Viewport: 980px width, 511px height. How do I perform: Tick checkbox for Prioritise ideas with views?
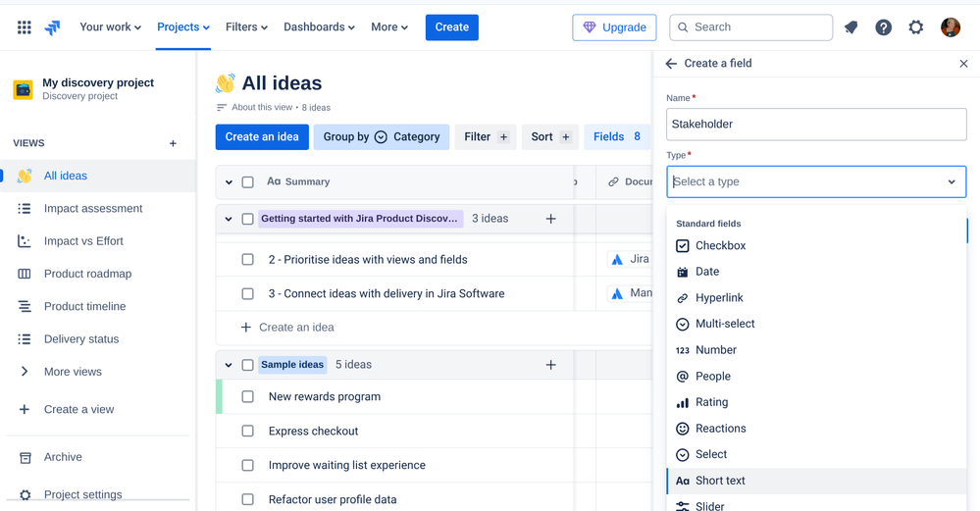coord(248,259)
